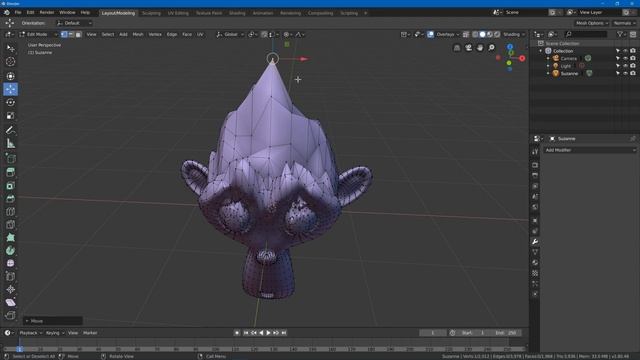
Task: Select the Edge Slide tool
Action: (11, 276)
